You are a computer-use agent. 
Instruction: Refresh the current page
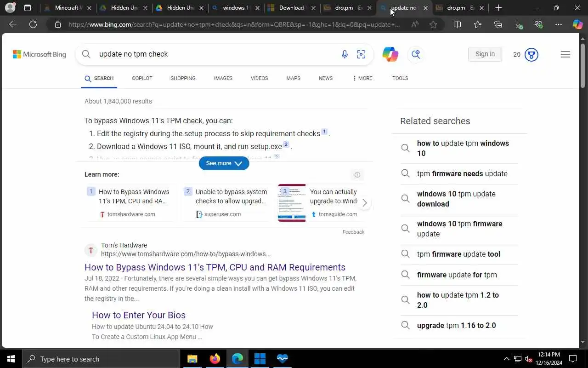(x=33, y=24)
